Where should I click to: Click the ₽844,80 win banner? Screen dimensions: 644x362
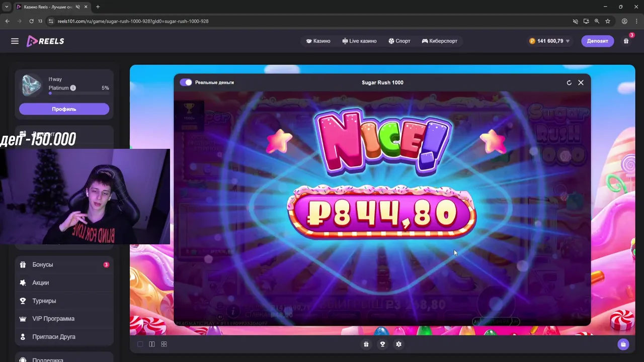tap(382, 213)
